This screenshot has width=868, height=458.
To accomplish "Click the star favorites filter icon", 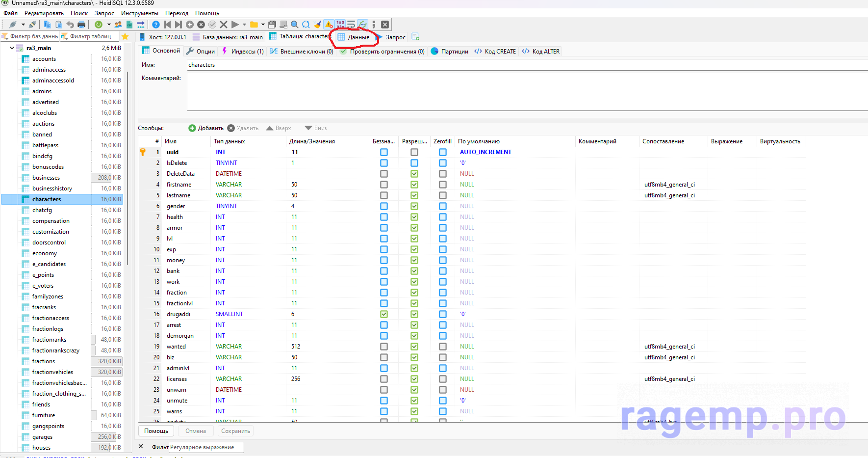I will [x=125, y=36].
